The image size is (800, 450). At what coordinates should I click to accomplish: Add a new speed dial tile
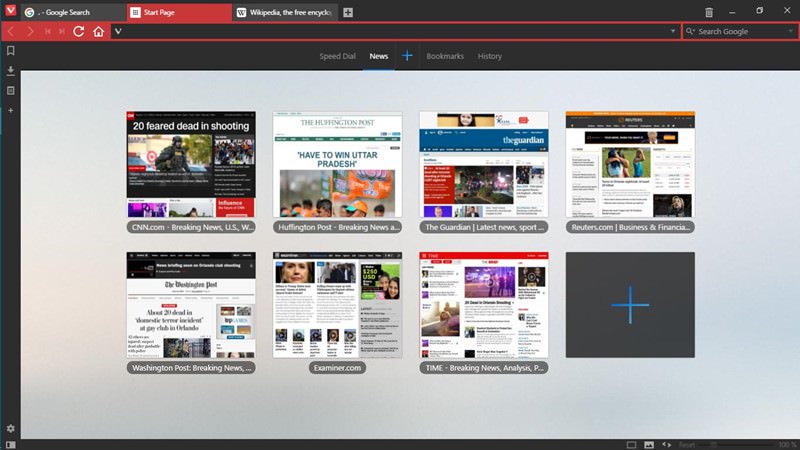click(630, 305)
